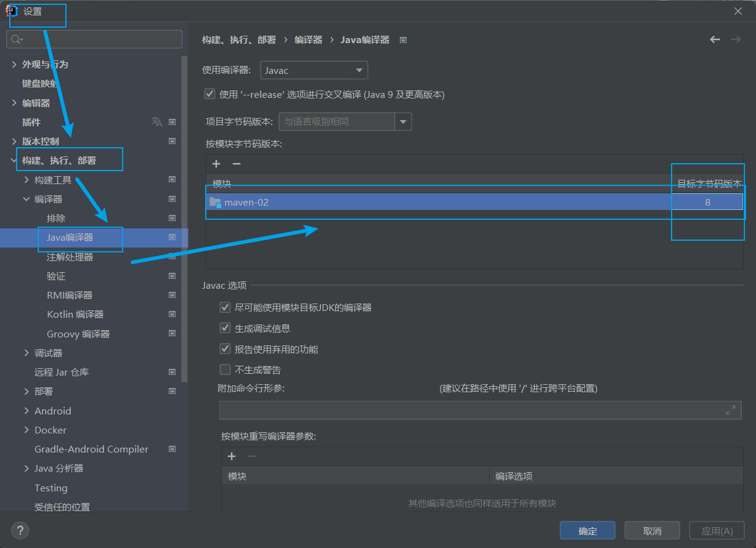Expand the 附加命令行形参 field editor
Viewport: 756px width, 548px height.
[731, 409]
